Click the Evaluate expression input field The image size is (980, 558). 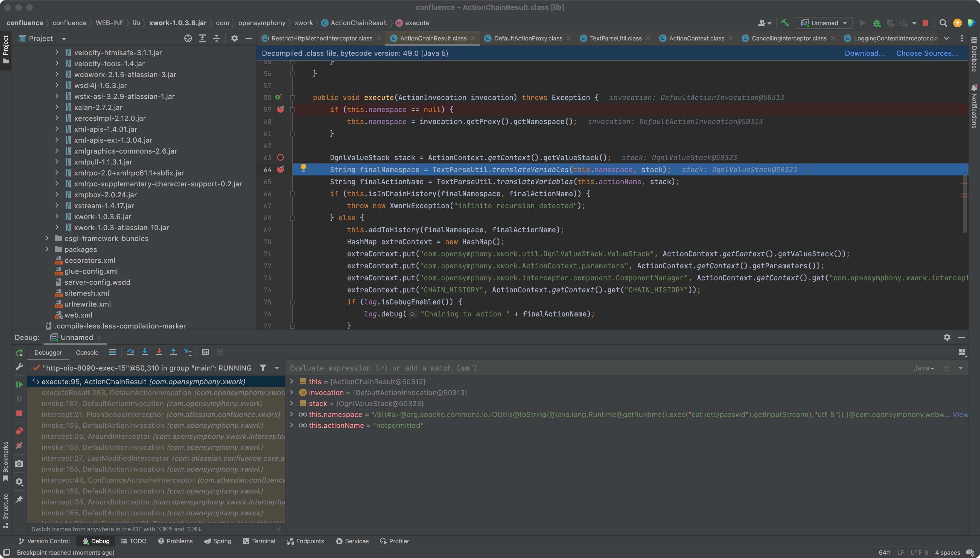(598, 368)
